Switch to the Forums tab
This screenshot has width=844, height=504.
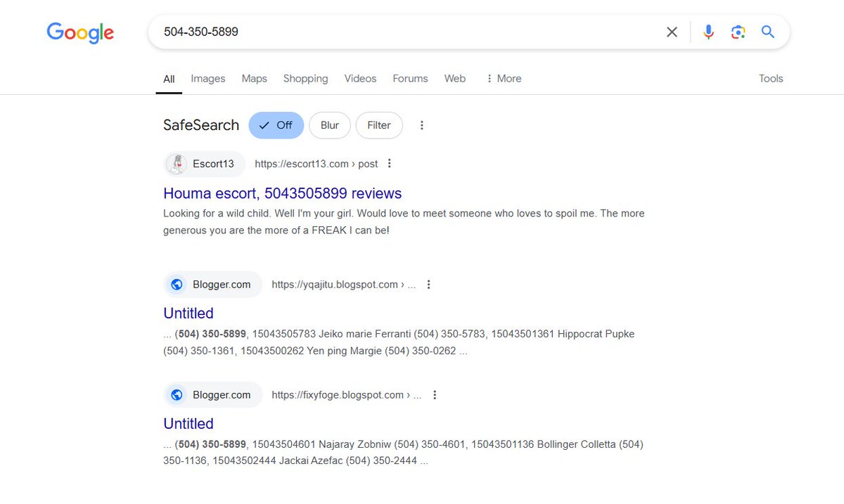coord(410,79)
